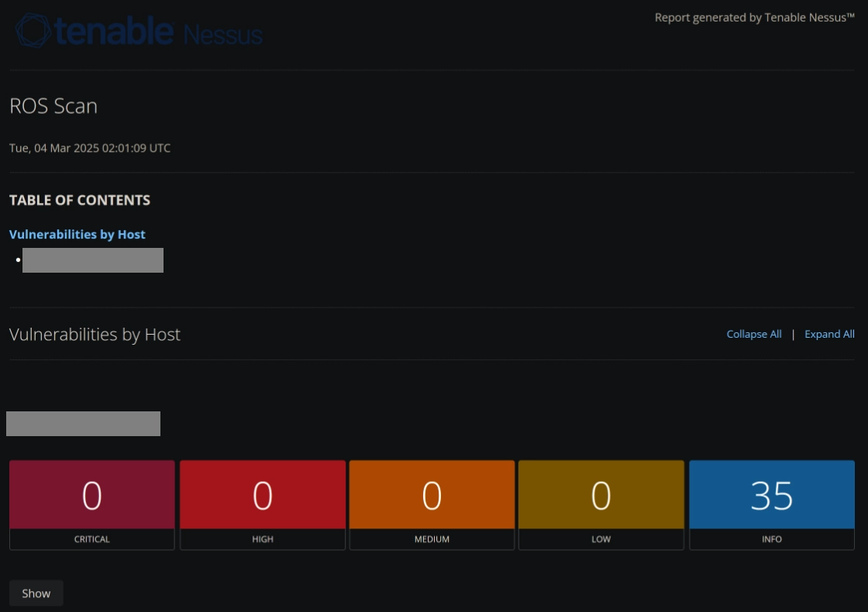The height and width of the screenshot is (612, 868).
Task: Click the Tenable Nessus logo
Action: (139, 31)
